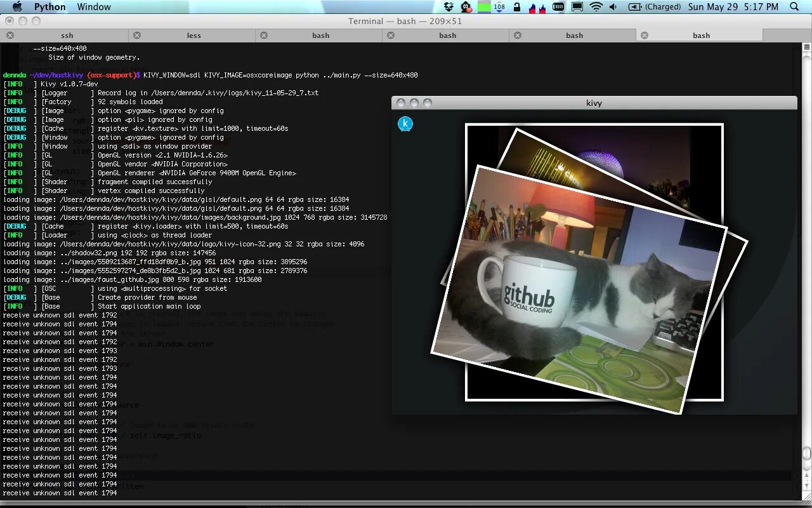
Task: Click the 'OpenGL vendor <NVIDIA Corporation>' line
Action: pos(115,164)
